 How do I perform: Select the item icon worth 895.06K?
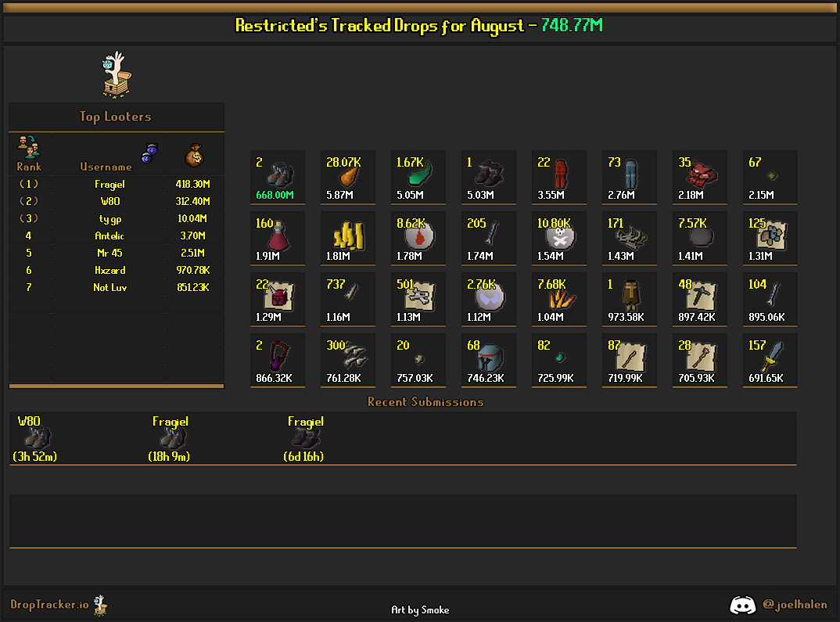point(774,294)
